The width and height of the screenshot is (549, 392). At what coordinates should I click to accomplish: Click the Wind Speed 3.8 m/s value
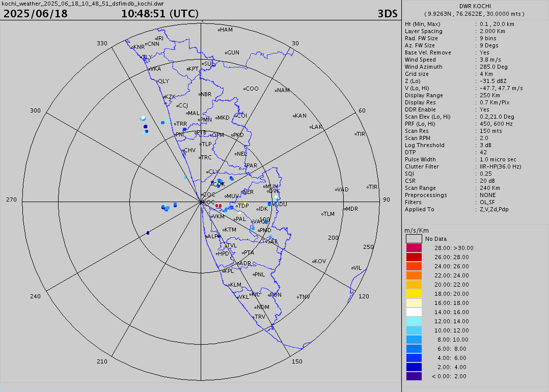[x=490, y=60]
